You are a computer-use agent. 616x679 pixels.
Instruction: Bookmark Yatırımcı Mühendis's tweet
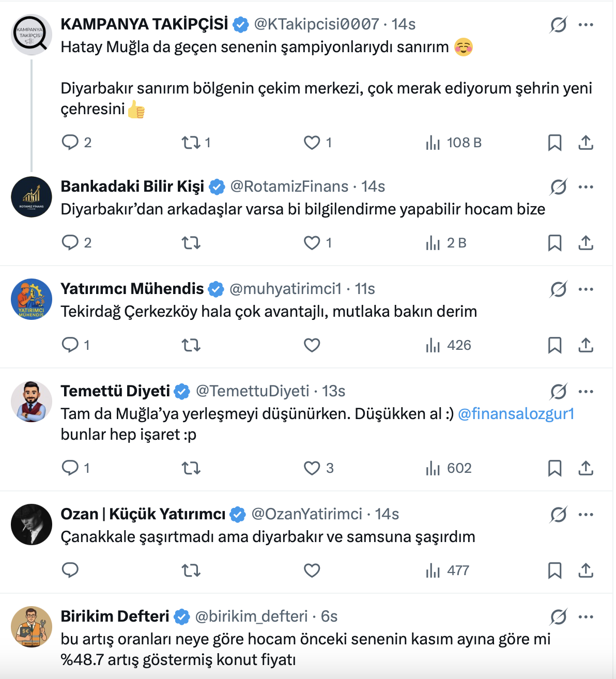pos(555,345)
